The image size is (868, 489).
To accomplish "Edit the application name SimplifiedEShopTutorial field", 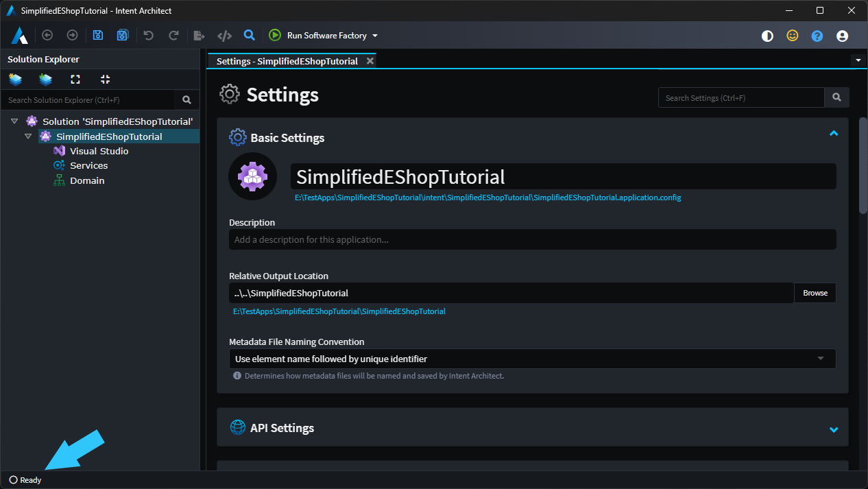I will click(564, 177).
